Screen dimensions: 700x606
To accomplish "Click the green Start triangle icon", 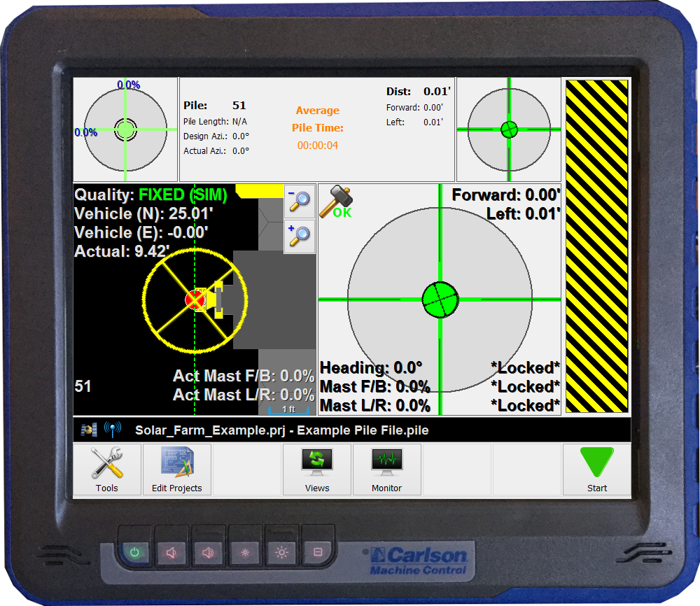I will click(596, 463).
